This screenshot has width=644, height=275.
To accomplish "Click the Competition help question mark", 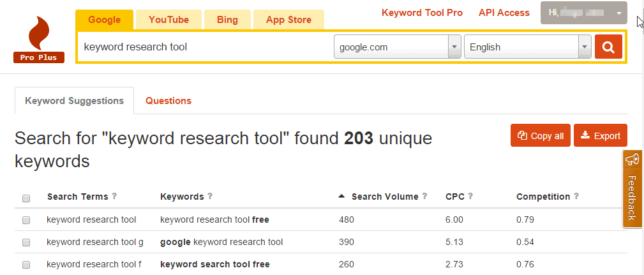I will (x=576, y=196).
